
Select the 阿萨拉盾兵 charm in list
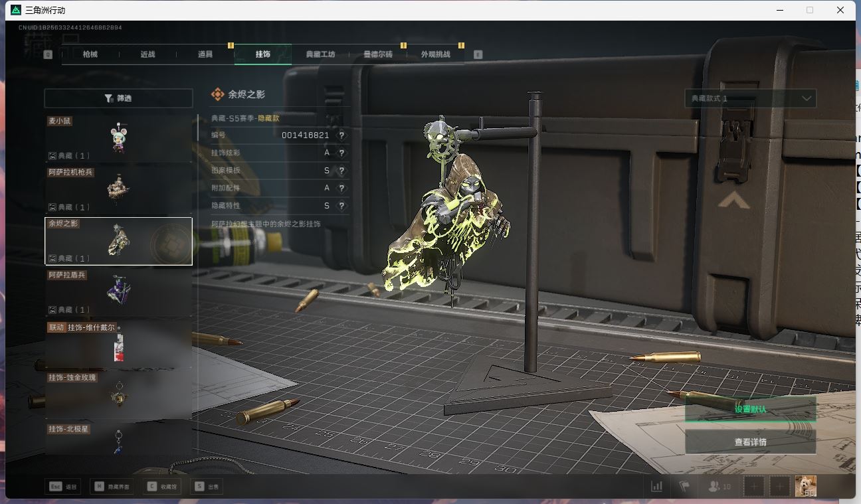(x=118, y=292)
